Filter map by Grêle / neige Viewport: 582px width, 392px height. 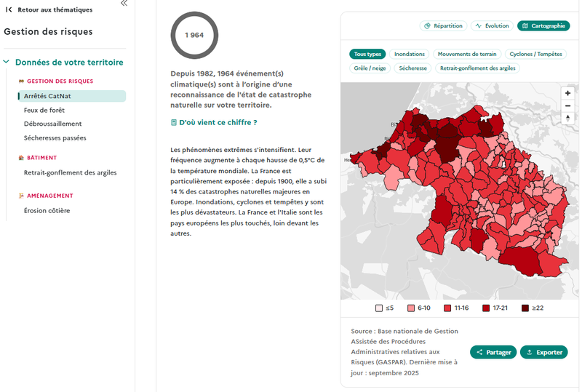click(x=370, y=68)
